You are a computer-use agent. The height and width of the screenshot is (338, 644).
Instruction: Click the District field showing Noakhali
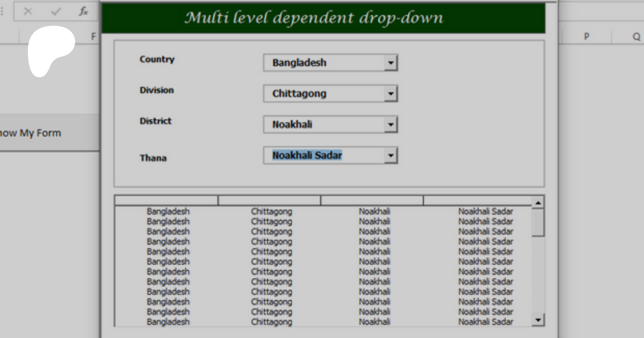[x=324, y=124]
